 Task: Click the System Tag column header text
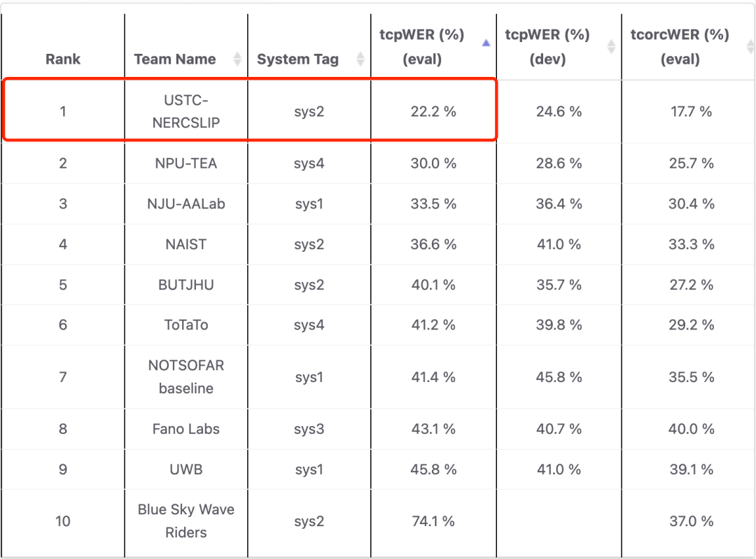tap(297, 59)
